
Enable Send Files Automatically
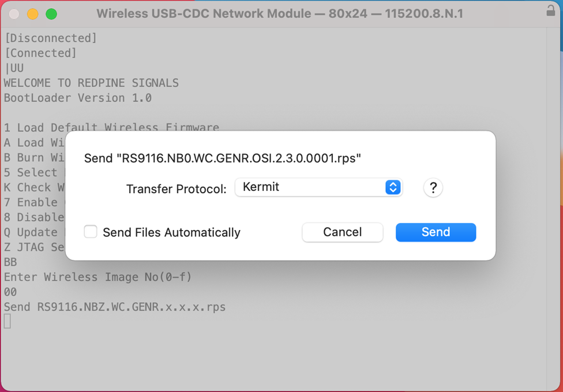pyautogui.click(x=91, y=232)
